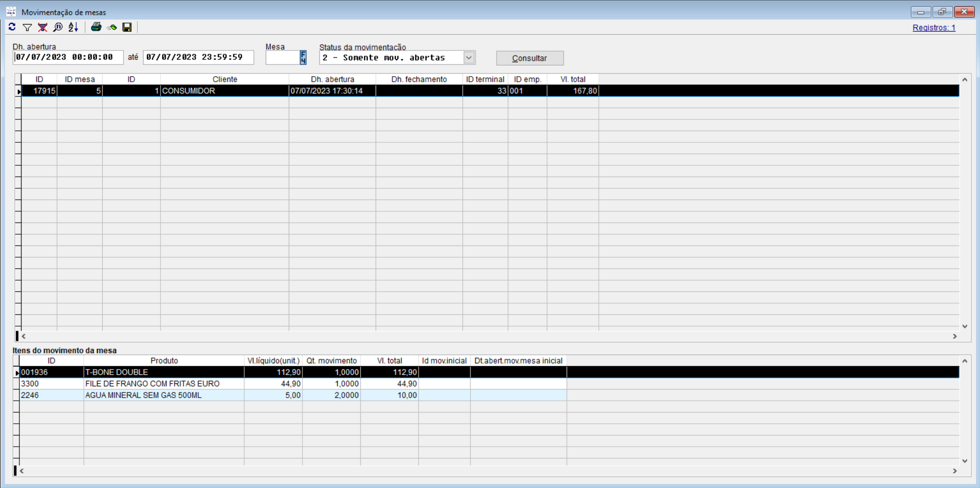This screenshot has height=488, width=980.
Task: Click the remove filter icon
Action: pos(43,28)
